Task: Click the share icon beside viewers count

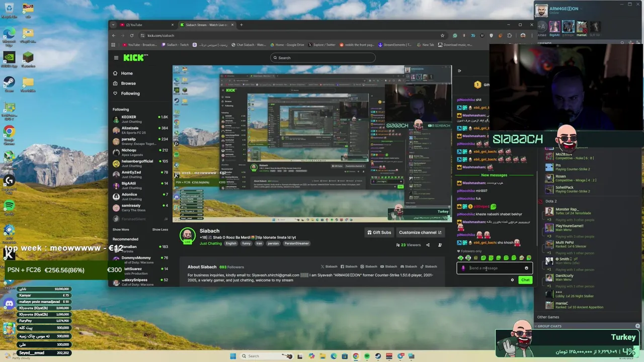Action: 428,245
